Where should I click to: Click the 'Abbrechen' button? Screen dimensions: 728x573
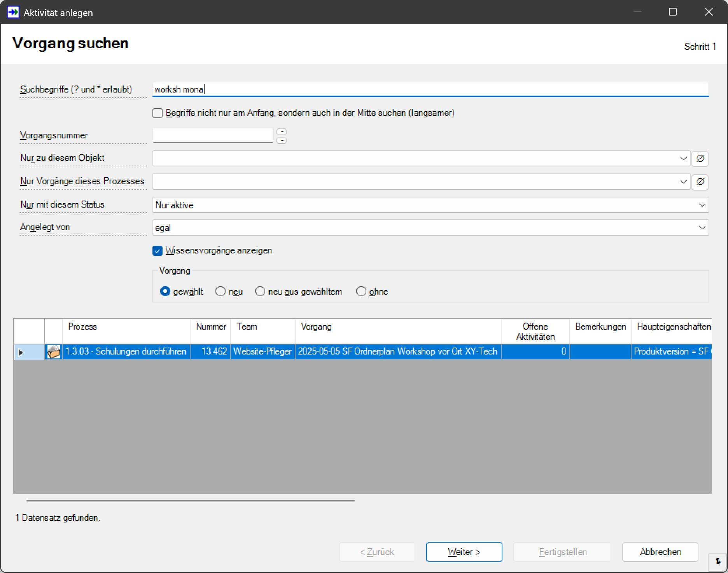[x=660, y=552]
